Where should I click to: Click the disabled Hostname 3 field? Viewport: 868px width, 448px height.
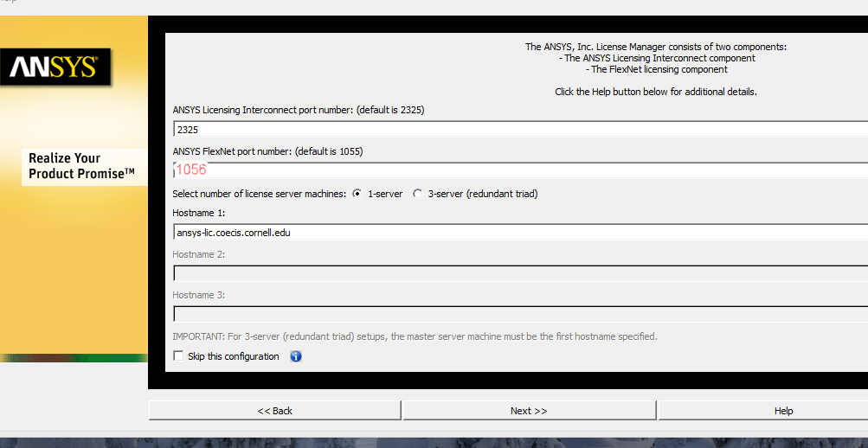(520, 314)
